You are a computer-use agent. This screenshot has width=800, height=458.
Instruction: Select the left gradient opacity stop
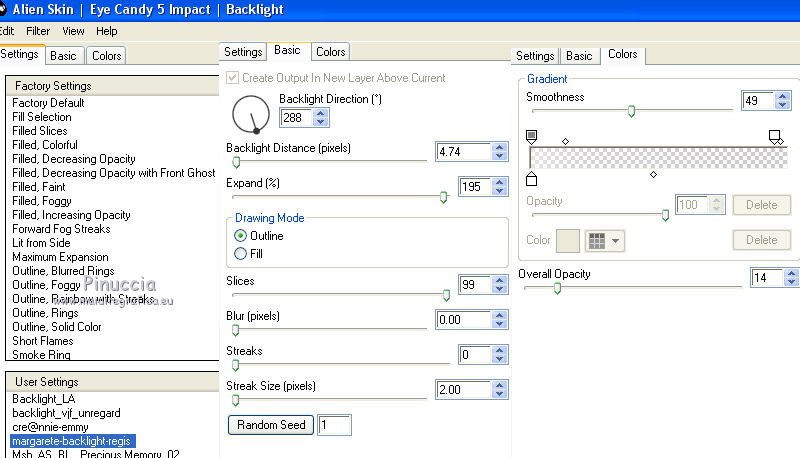[x=531, y=137]
